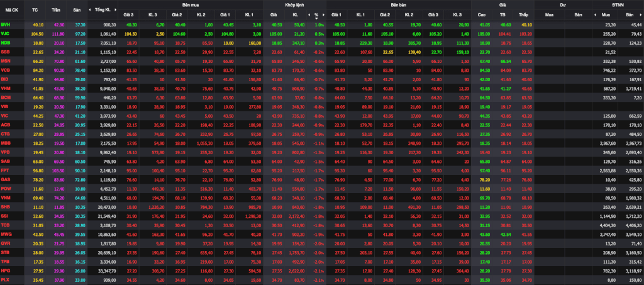
Task: Click HDB reference price 18.80
Action: click(38, 43)
